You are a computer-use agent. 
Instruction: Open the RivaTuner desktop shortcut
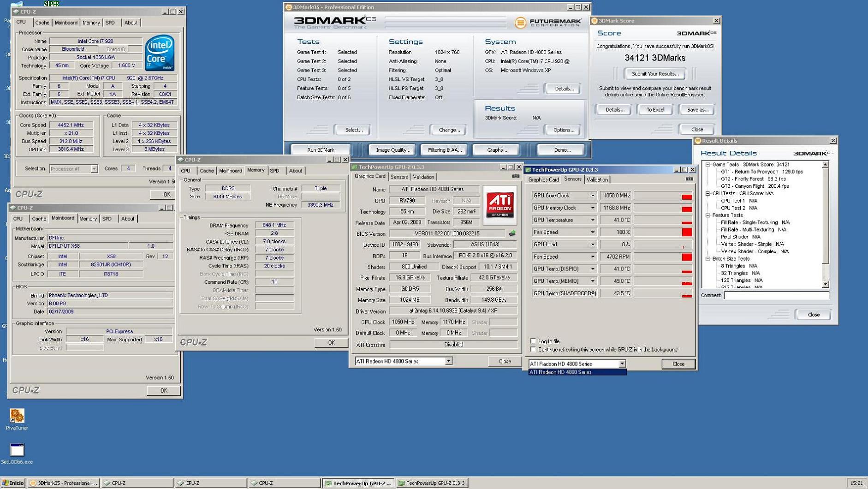pos(17,419)
